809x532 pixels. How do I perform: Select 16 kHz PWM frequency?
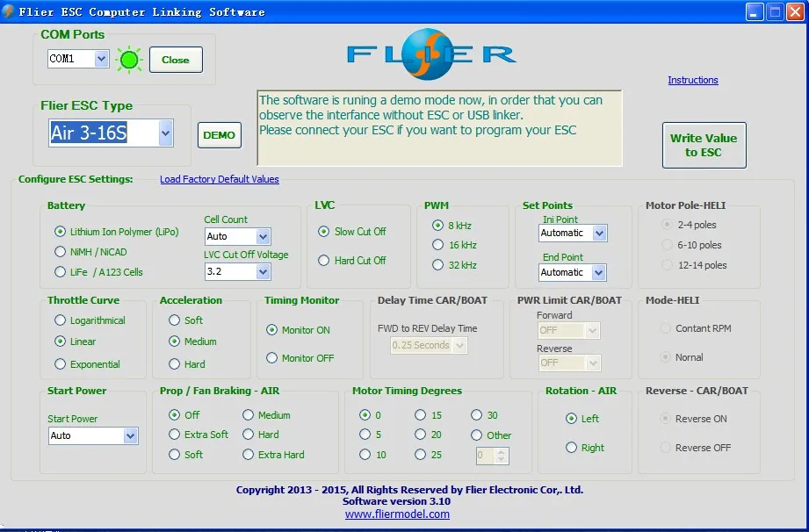coord(437,245)
